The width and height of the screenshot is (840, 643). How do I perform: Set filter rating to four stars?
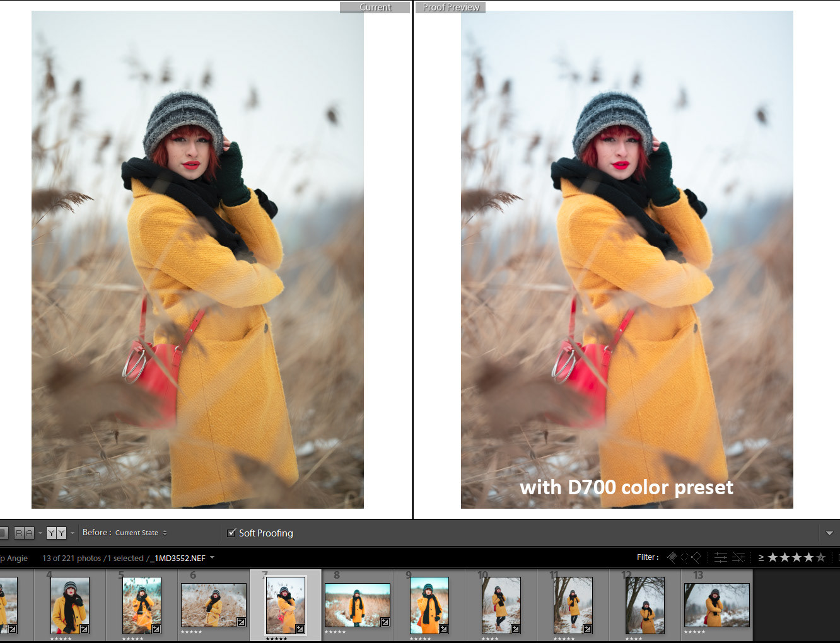[808, 557]
